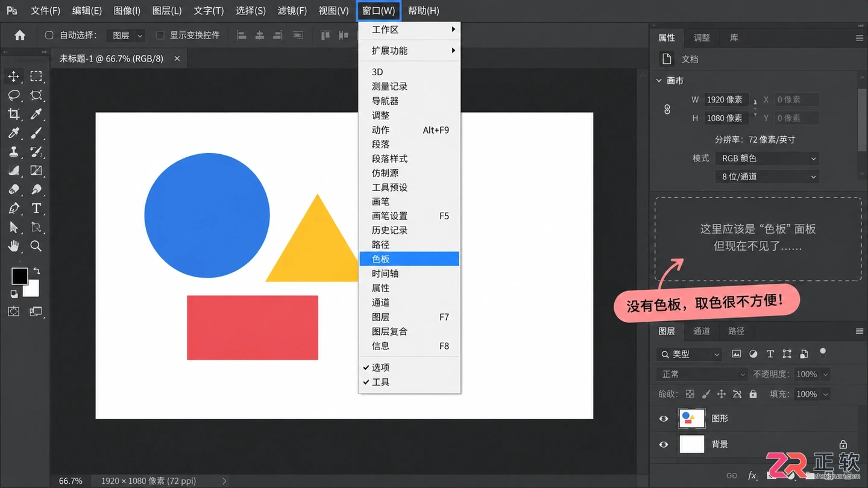Click the black foreground color swatch
The height and width of the screenshot is (488, 868).
[x=20, y=276]
